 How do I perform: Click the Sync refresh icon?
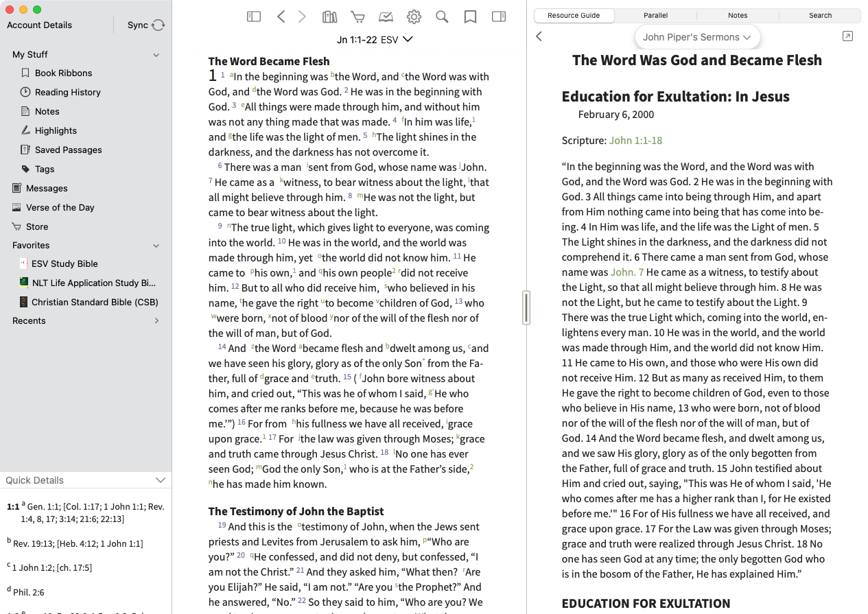coord(159,25)
